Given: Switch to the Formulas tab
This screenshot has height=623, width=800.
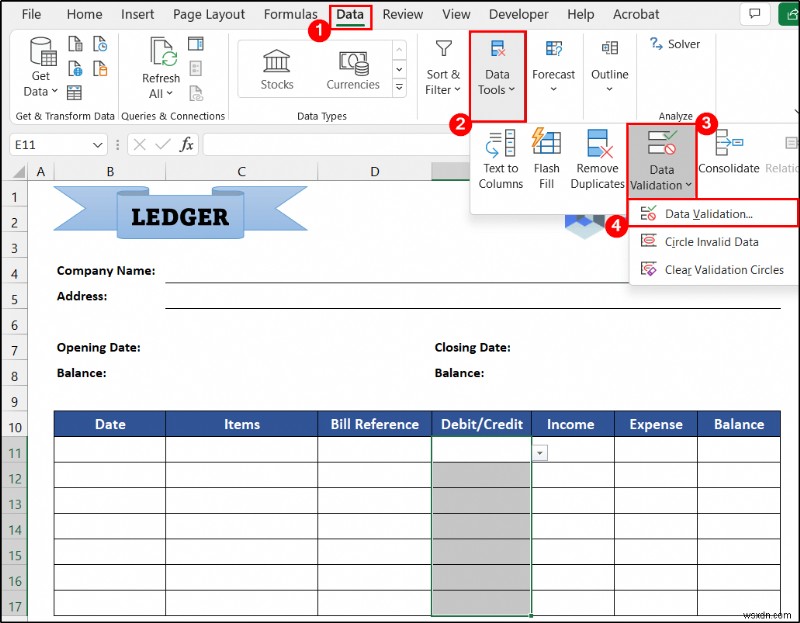Looking at the screenshot, I should [291, 14].
